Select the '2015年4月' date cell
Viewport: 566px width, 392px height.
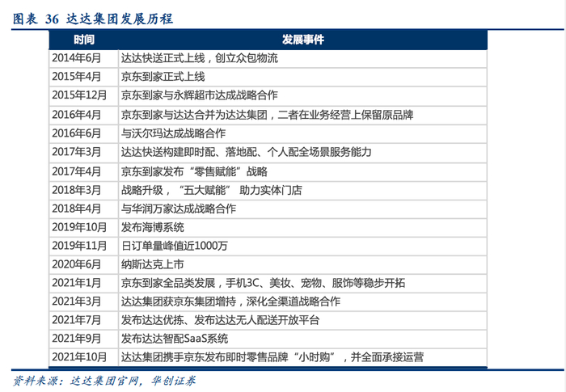pos(84,77)
